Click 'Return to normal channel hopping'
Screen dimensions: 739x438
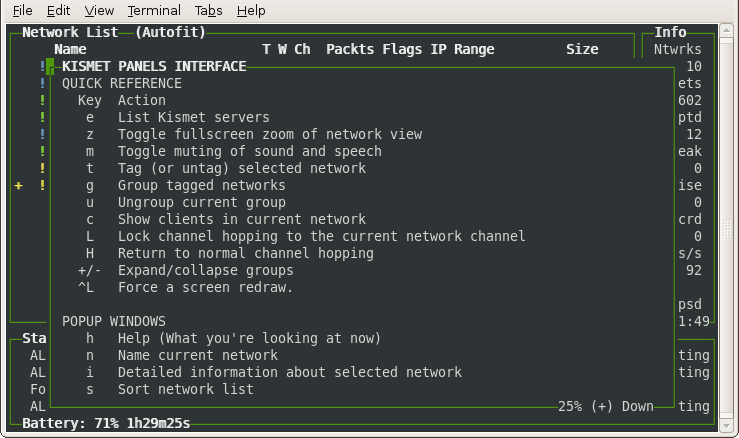246,253
